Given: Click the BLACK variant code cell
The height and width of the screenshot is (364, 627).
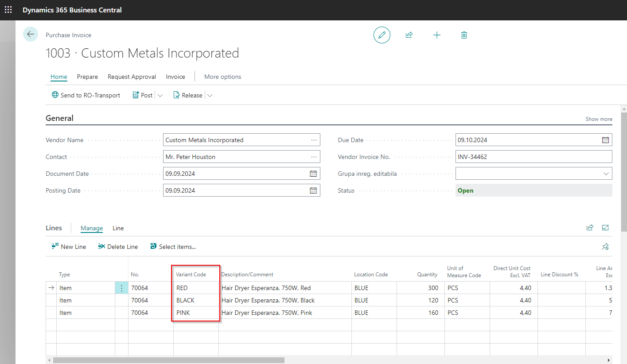Looking at the screenshot, I should click(x=196, y=300).
